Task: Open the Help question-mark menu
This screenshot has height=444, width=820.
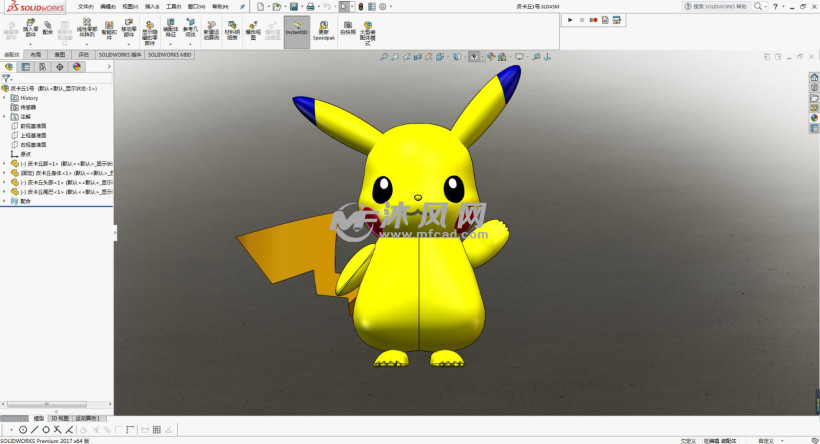Action: click(x=775, y=7)
